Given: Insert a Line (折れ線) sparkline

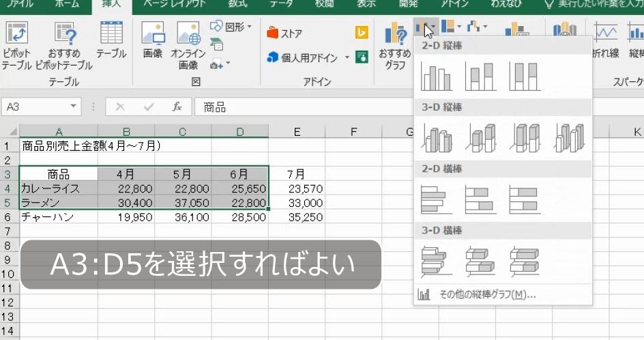Looking at the screenshot, I should click(606, 40).
